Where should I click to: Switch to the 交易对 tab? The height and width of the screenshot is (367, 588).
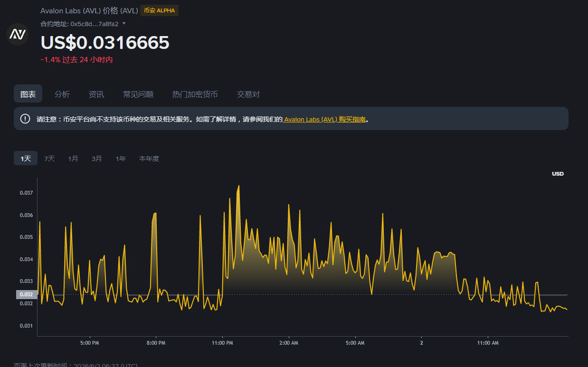pos(248,94)
